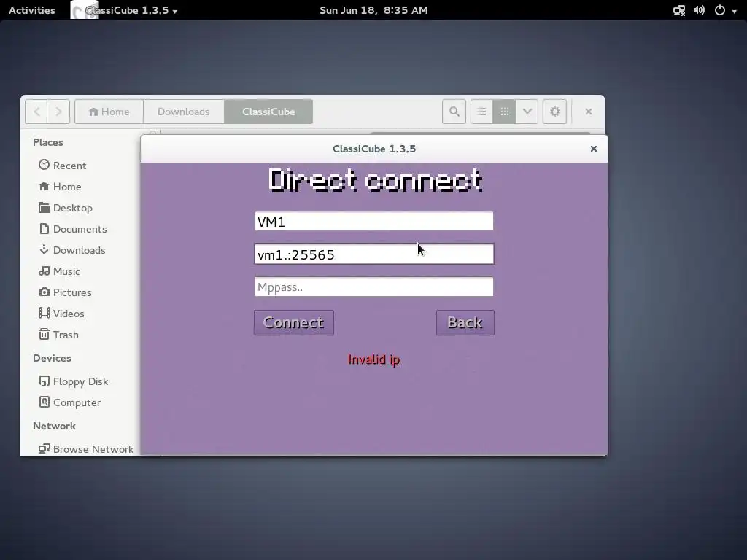Open Music in the sidebar
Screen dimensions: 747x560
click(60, 271)
